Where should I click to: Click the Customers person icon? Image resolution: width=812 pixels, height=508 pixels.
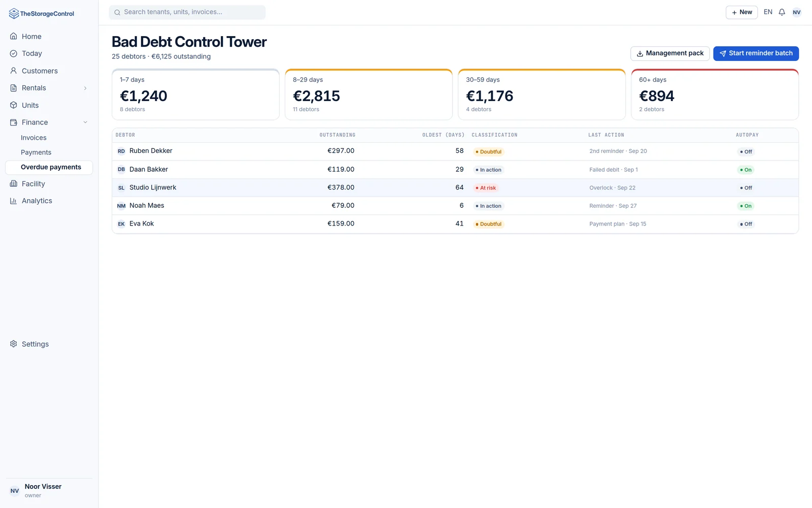point(14,71)
